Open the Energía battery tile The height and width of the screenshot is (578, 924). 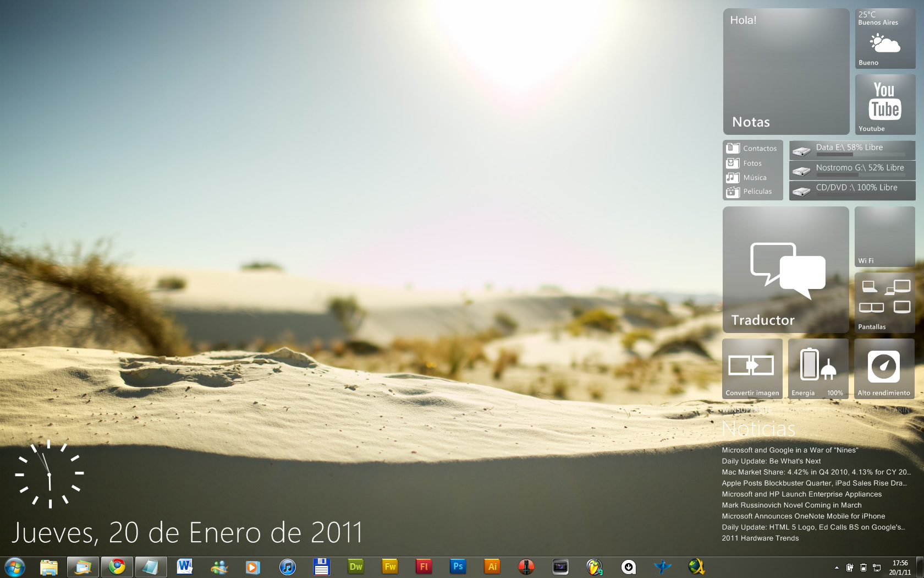click(818, 369)
